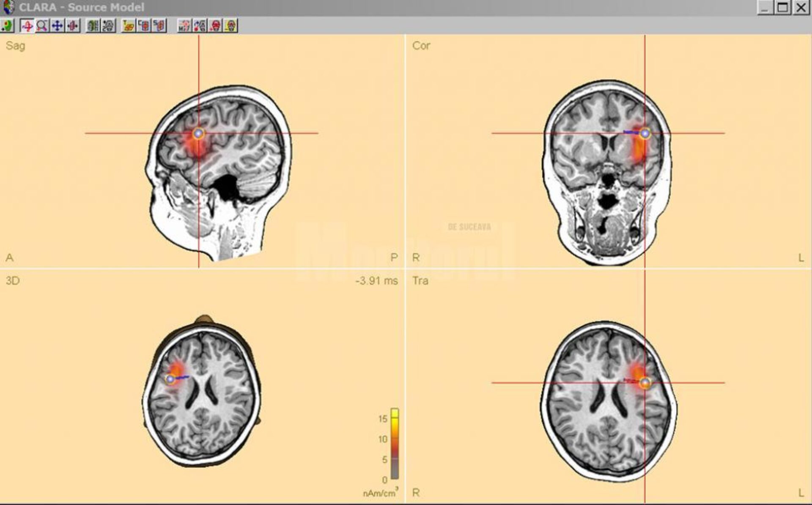812x505 pixels.
Task: Toggle the coronal C slice icon
Action: click(144, 26)
